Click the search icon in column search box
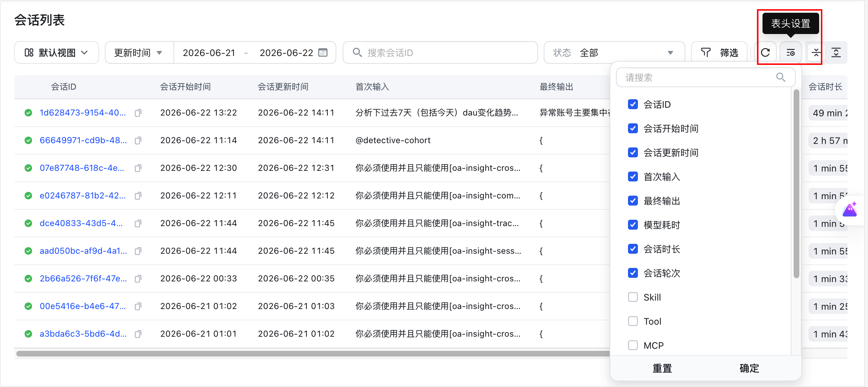The height and width of the screenshot is (387, 868). point(781,77)
